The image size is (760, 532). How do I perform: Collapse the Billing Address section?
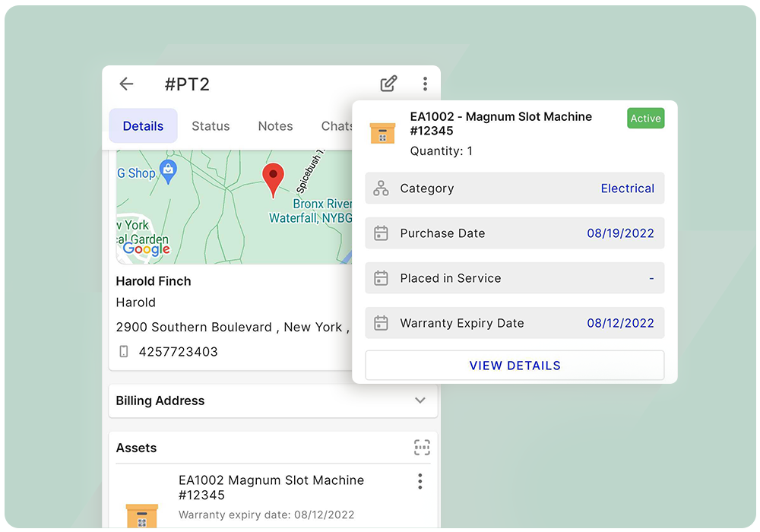(420, 401)
